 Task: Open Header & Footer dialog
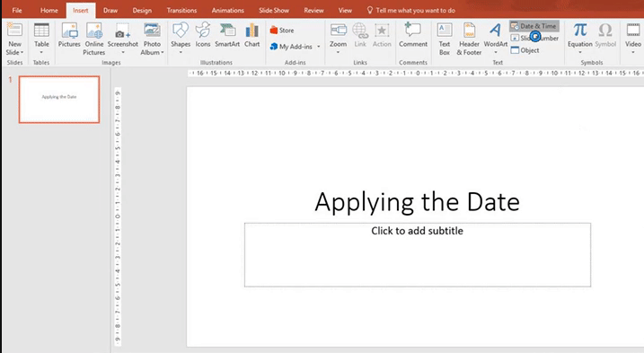[469, 39]
